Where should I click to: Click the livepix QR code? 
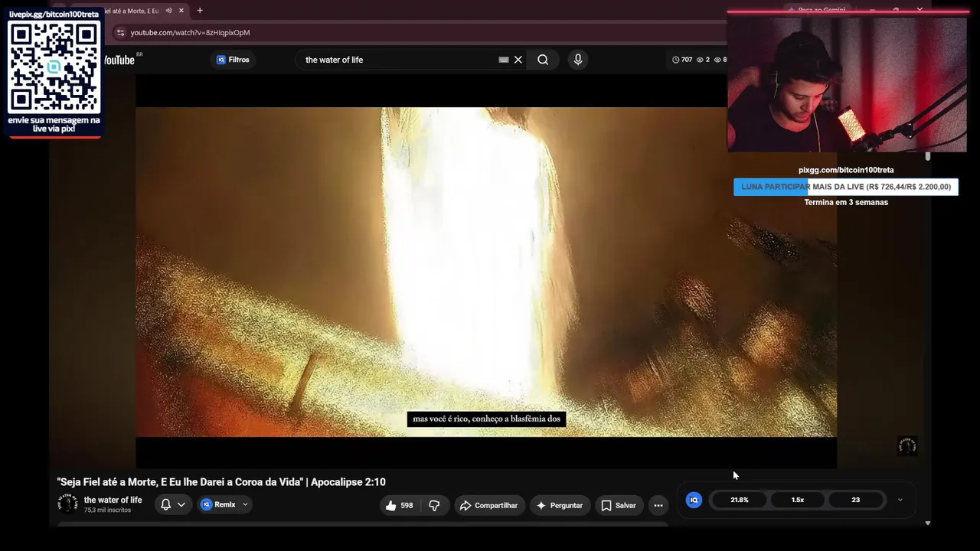[54, 67]
